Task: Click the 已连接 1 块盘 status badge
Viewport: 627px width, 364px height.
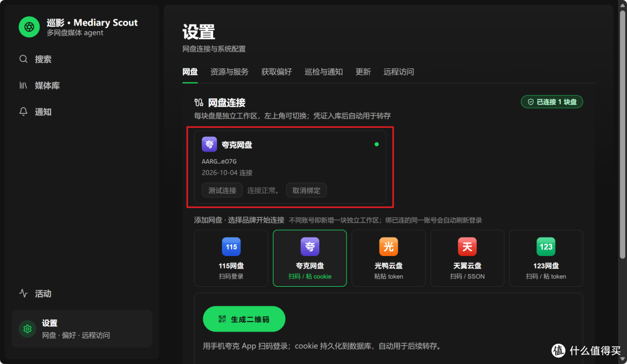Action: pyautogui.click(x=552, y=102)
